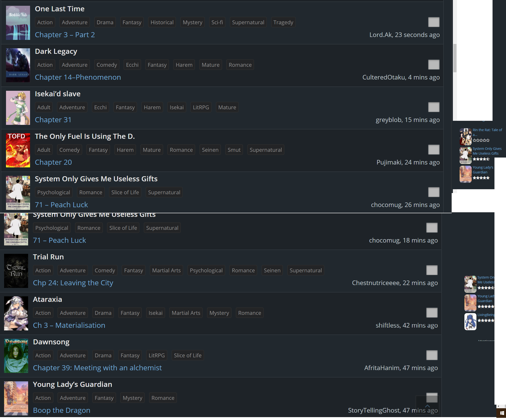This screenshot has height=420, width=506.
Task: Click the Windows start icon
Action: point(502,413)
